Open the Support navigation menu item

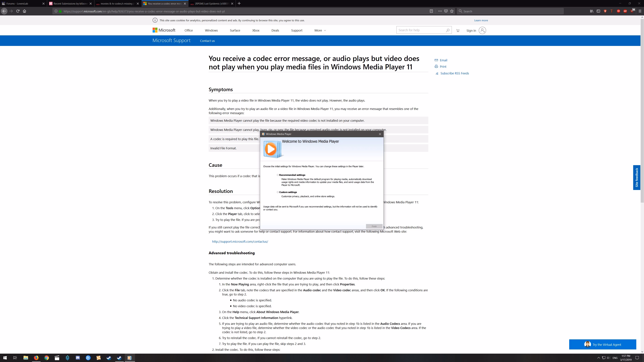[297, 31]
